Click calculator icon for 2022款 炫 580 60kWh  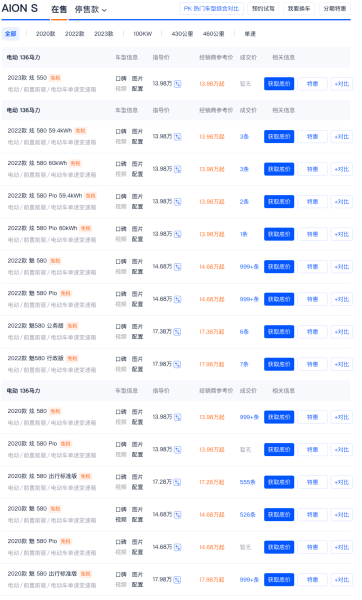pyautogui.click(x=178, y=169)
